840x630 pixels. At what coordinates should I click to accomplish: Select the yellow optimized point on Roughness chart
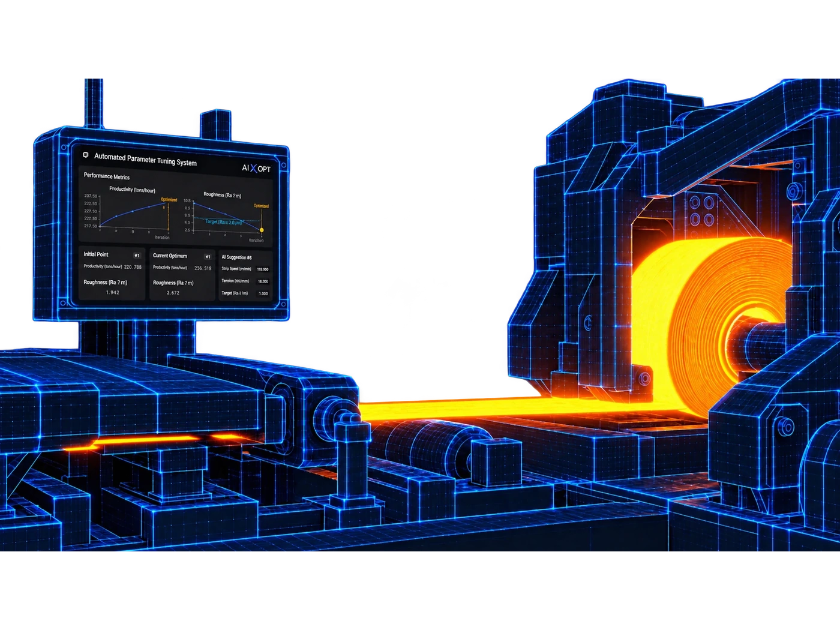tap(262, 230)
